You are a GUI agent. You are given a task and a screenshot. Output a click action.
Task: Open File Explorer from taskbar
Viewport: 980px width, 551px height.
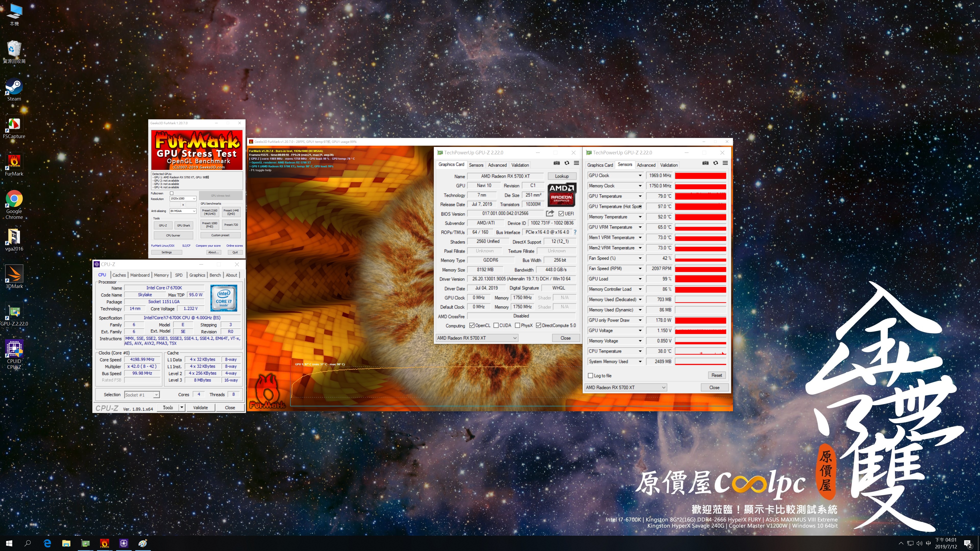click(66, 543)
